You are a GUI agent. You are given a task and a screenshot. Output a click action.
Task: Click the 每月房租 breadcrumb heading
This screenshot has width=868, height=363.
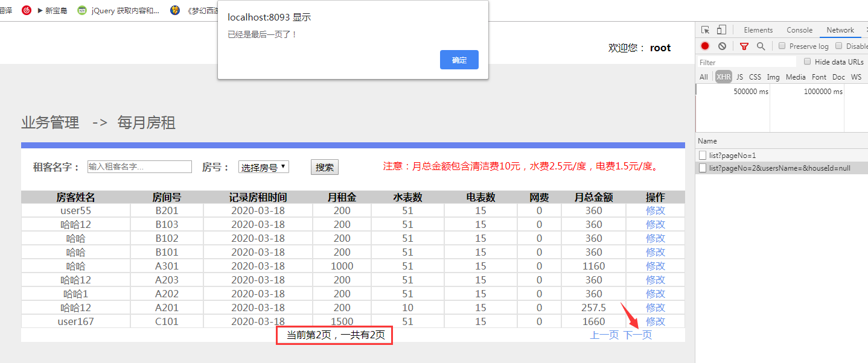(x=147, y=123)
